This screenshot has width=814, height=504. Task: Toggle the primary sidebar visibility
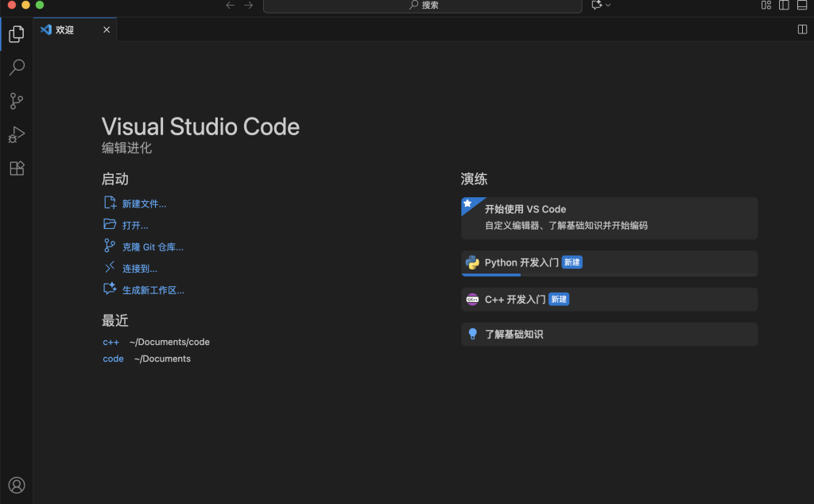[x=784, y=6]
